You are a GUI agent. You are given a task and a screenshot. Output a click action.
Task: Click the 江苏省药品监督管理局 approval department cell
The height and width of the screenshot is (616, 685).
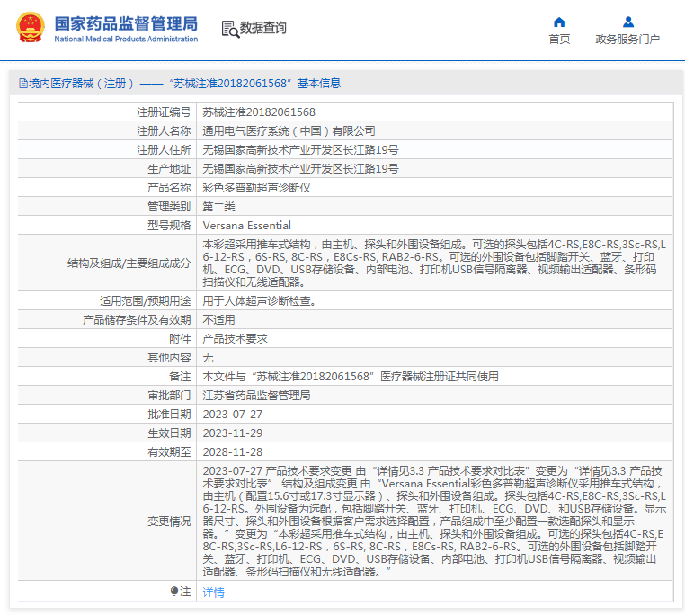(256, 396)
